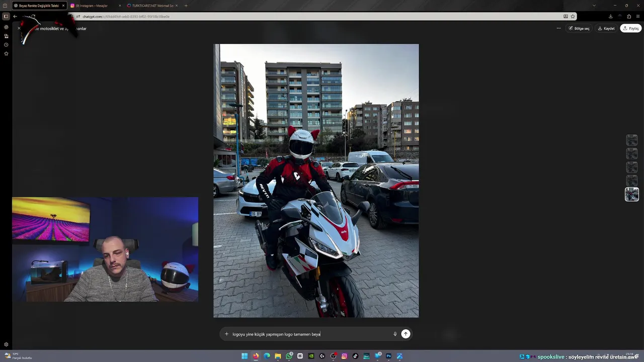Open bookmarks star icon in sidebar
Viewport: 644px width, 362px height.
tap(6, 53)
